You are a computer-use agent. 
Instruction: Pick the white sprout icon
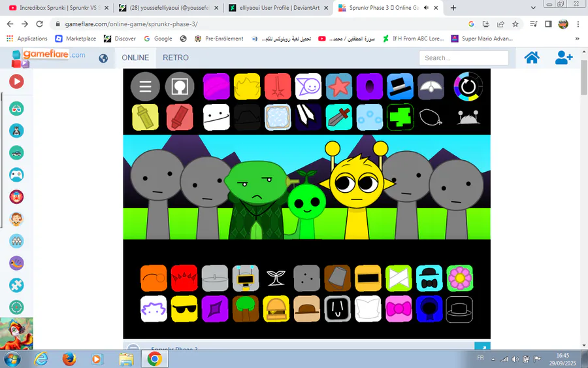pyautogui.click(x=276, y=278)
